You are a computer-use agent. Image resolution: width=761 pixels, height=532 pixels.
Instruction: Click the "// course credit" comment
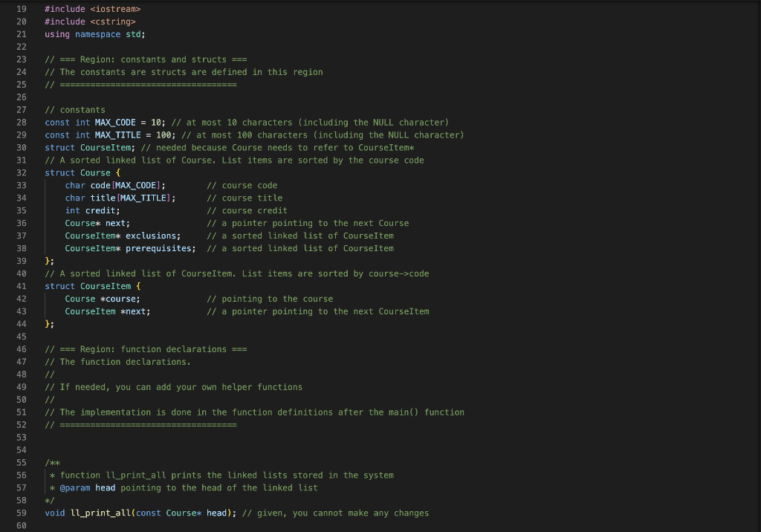click(x=247, y=211)
